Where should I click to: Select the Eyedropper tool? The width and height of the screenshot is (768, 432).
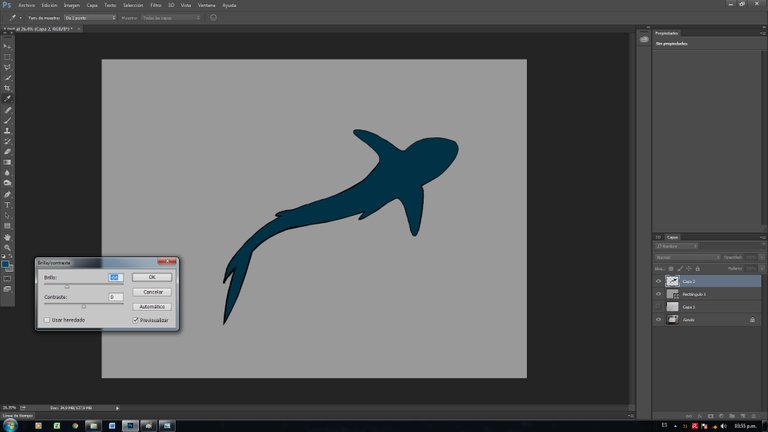(x=8, y=99)
